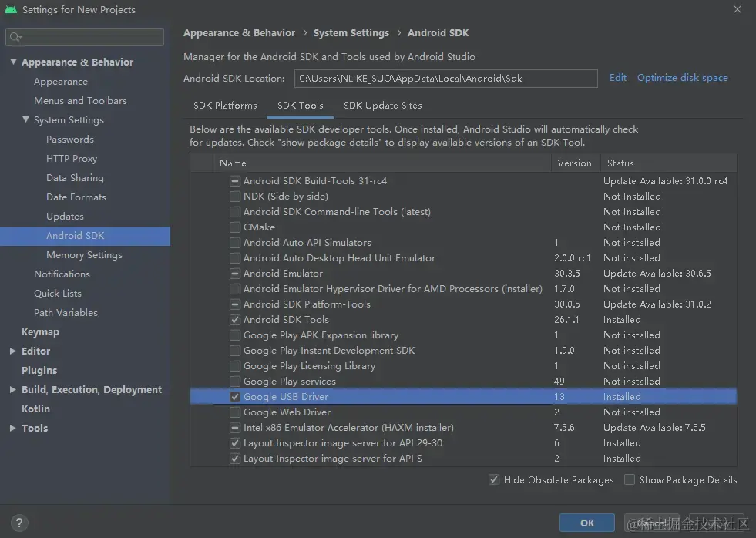Click inside the Android SDK Location field
The width and height of the screenshot is (756, 538).
446,79
